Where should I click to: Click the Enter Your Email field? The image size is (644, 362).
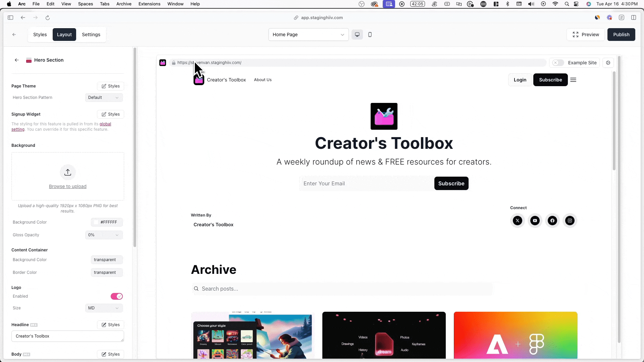pos(366,183)
